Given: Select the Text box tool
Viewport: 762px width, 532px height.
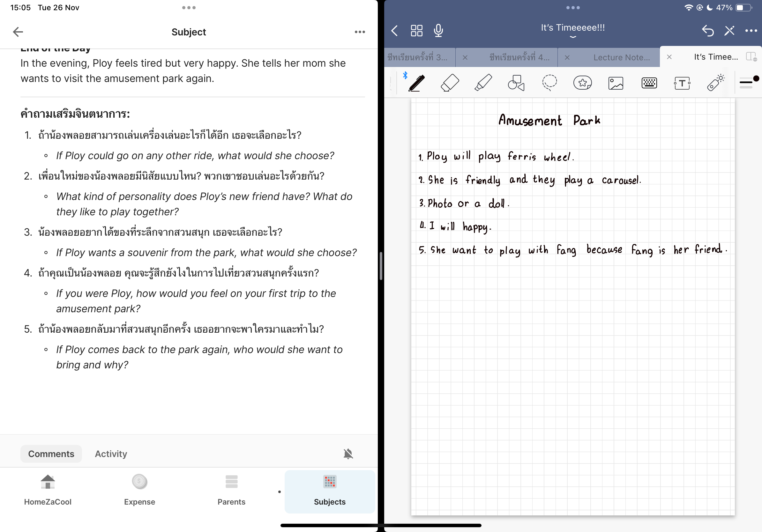Looking at the screenshot, I should (682, 83).
